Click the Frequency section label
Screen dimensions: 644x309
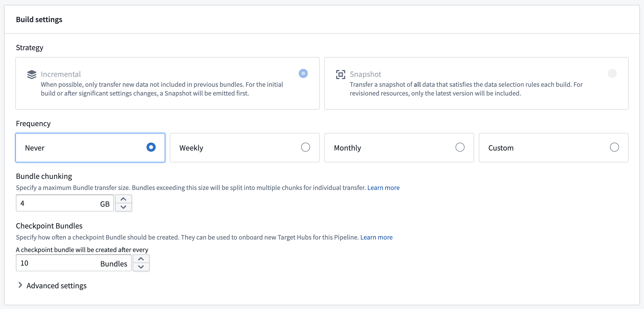[x=33, y=124]
